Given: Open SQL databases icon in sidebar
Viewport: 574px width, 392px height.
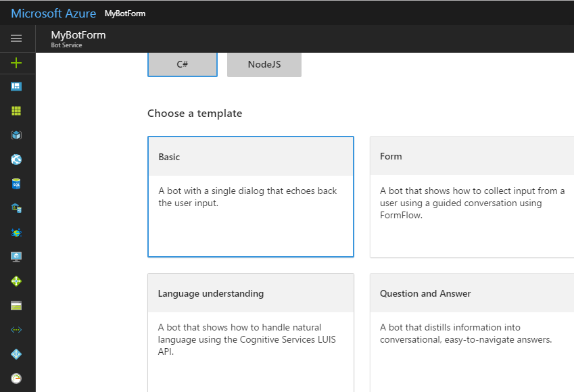Looking at the screenshot, I should 16,184.
